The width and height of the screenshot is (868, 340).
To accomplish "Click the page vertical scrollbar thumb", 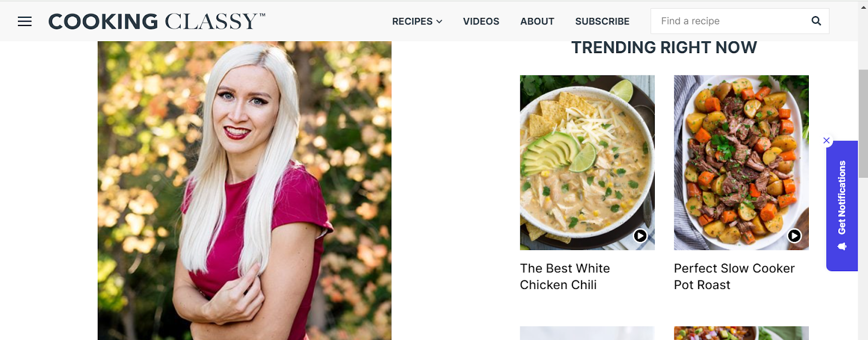I will pos(863,124).
